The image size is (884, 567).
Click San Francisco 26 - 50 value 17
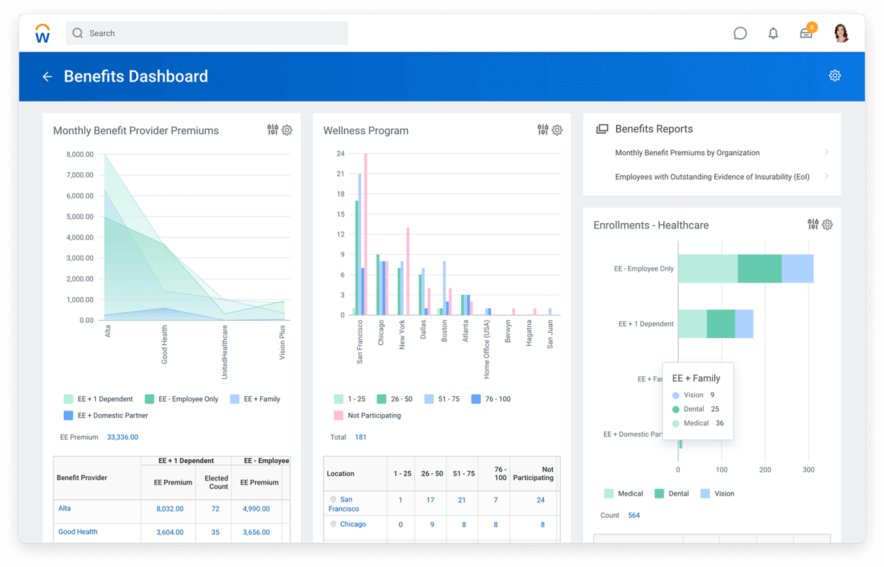pyautogui.click(x=430, y=500)
